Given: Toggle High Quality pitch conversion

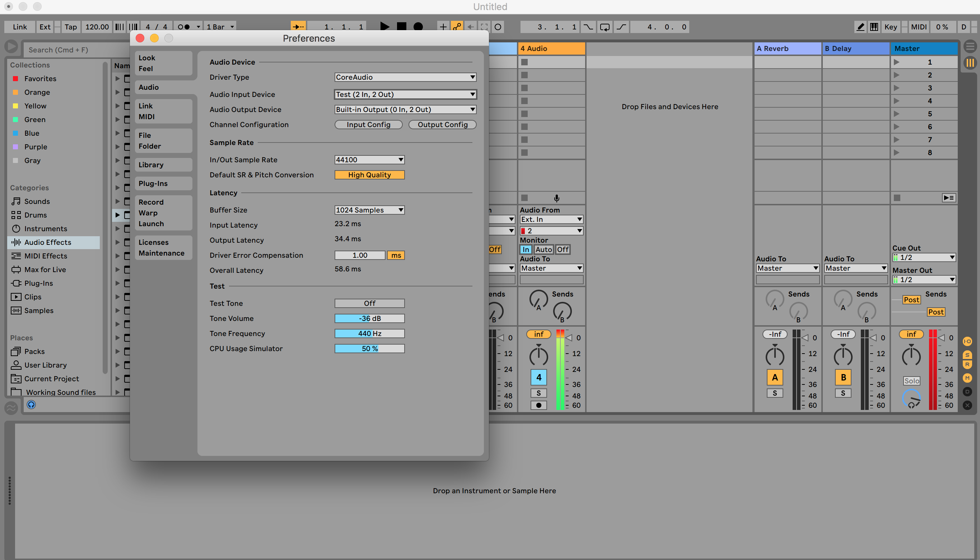Looking at the screenshot, I should (x=369, y=174).
